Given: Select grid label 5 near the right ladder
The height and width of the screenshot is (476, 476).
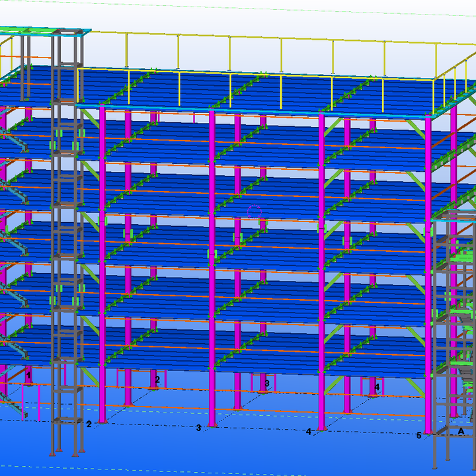Looking at the screenshot, I should pos(418,436).
